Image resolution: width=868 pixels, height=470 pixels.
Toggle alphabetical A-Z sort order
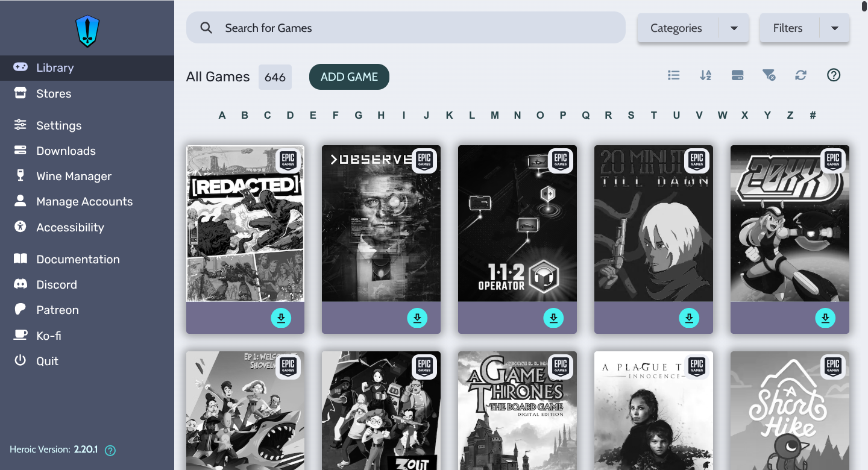[x=705, y=75]
